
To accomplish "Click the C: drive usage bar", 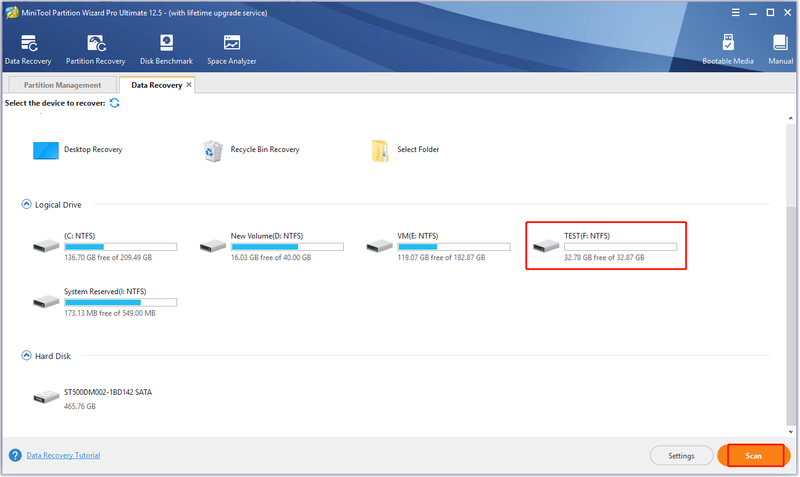I will point(121,247).
